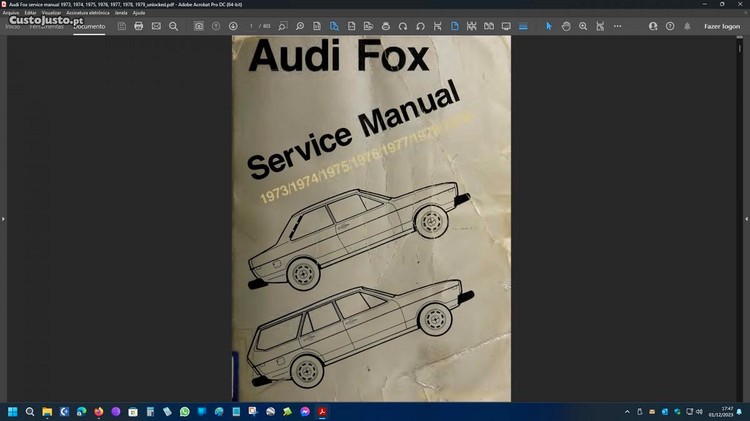This screenshot has height=421, width=750.
Task: Open the Visualizar menu
Action: [52, 12]
